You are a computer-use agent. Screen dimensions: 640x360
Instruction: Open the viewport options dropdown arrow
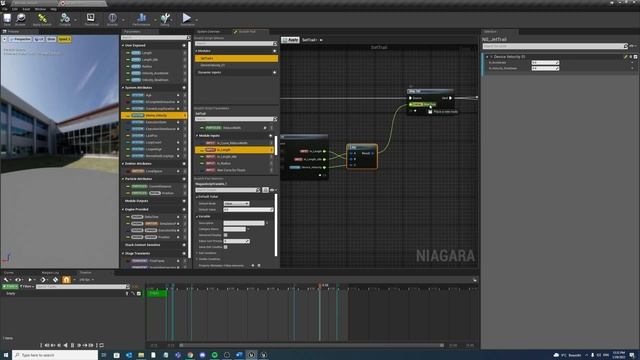pyautogui.click(x=4, y=39)
